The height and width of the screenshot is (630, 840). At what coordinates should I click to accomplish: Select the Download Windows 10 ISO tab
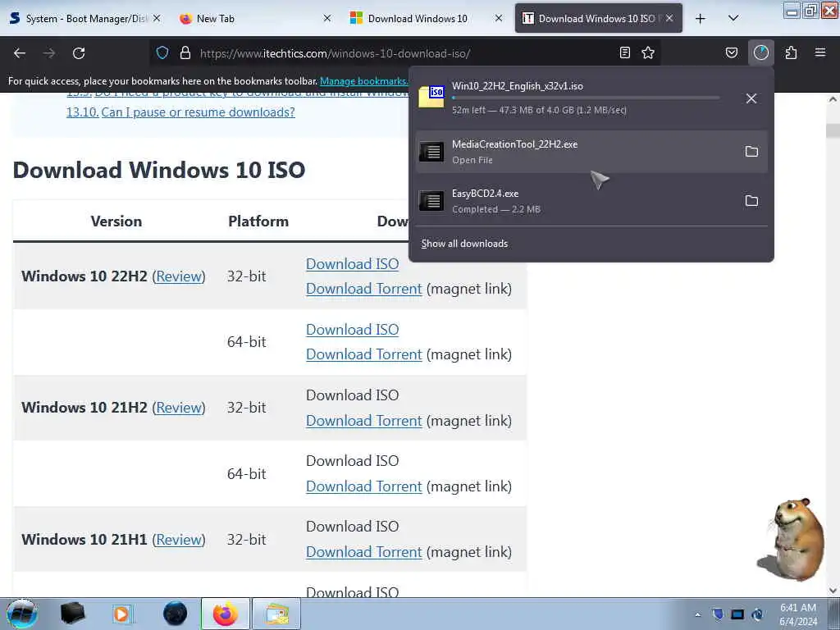pos(597,19)
